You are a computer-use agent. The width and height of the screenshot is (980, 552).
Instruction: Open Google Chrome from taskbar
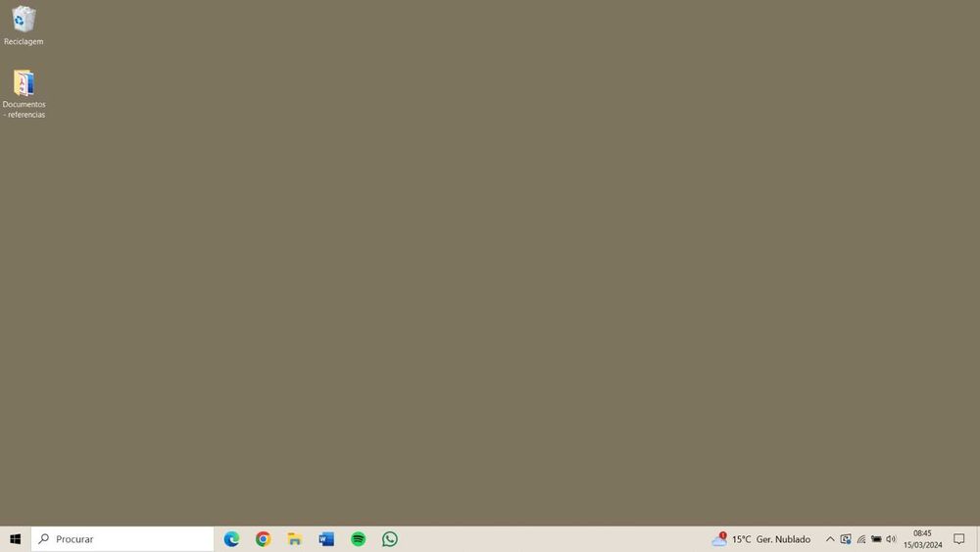click(263, 539)
